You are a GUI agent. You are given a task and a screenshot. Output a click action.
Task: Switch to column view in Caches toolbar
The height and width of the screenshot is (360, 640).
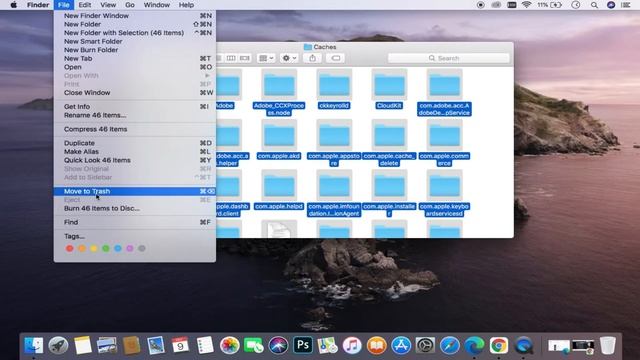tap(231, 58)
